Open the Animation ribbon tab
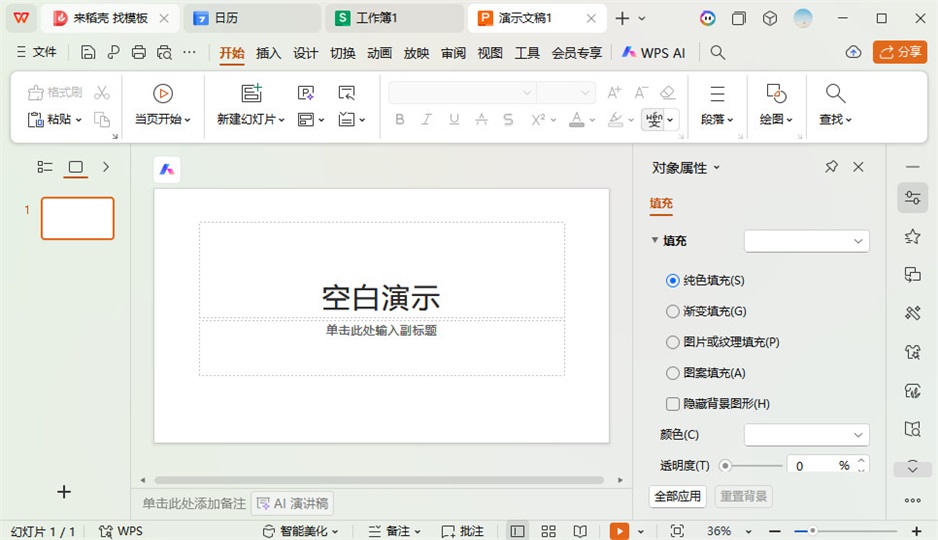938x540 pixels. (379, 53)
